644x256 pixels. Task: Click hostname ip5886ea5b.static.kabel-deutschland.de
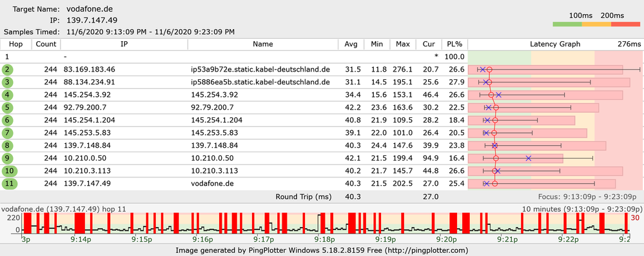(x=260, y=82)
